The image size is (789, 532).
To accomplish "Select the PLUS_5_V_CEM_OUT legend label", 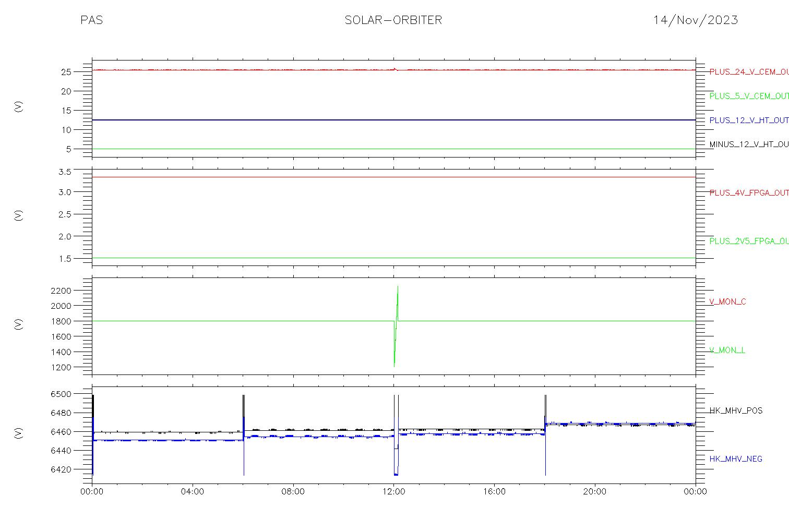I will click(x=749, y=96).
